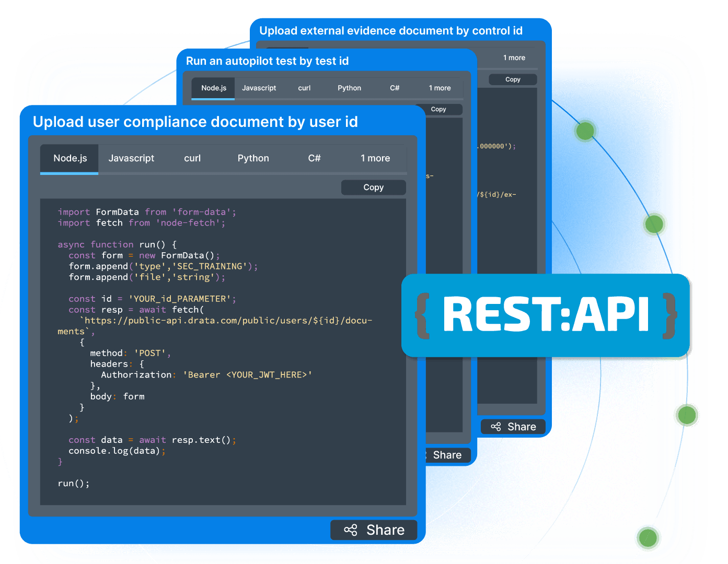Expand "1 more" in external evidence card

point(514,58)
